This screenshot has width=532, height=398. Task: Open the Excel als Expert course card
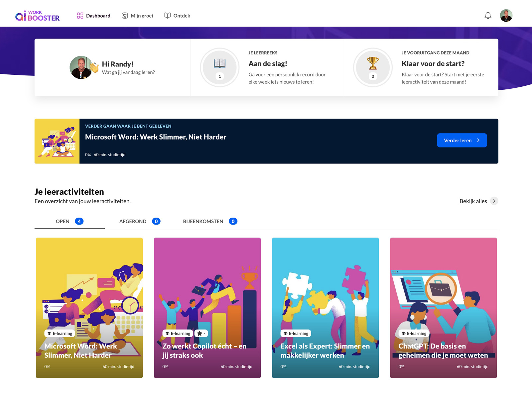tap(326, 308)
